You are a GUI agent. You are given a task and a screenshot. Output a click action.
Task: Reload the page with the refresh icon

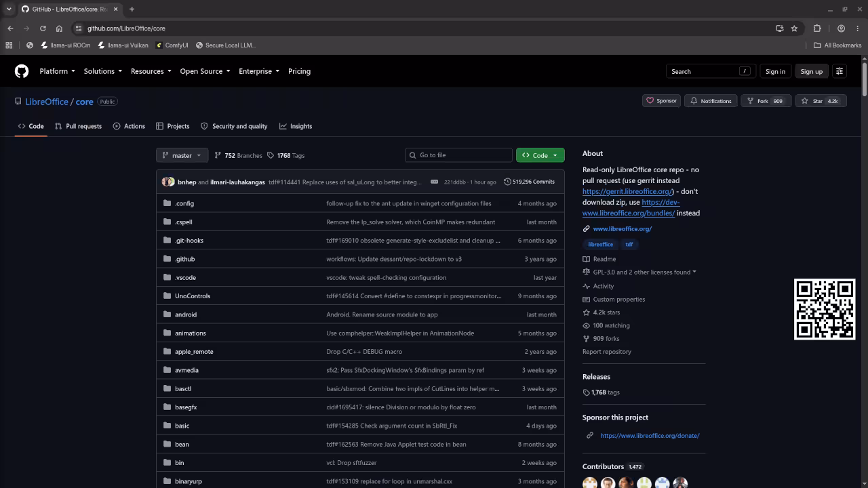tap(43, 28)
